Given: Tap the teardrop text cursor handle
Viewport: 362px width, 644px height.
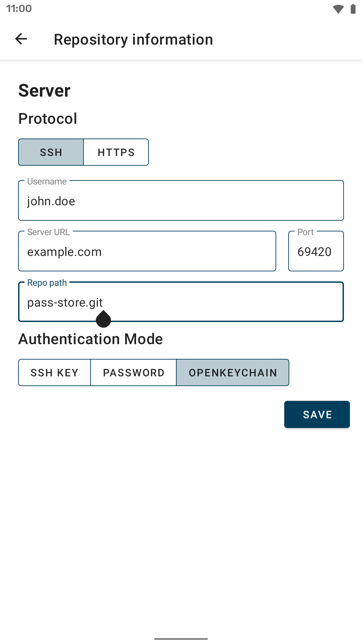Looking at the screenshot, I should coord(103,319).
